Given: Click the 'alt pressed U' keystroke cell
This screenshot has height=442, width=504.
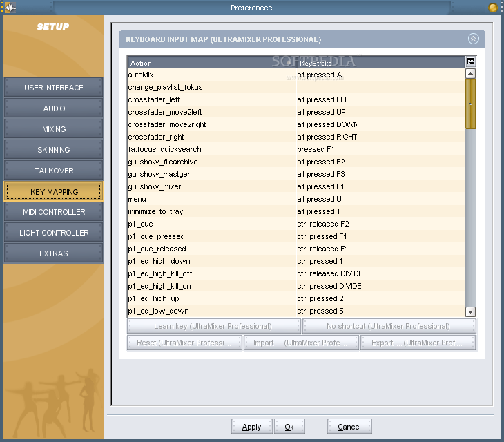Looking at the screenshot, I should (380, 199).
